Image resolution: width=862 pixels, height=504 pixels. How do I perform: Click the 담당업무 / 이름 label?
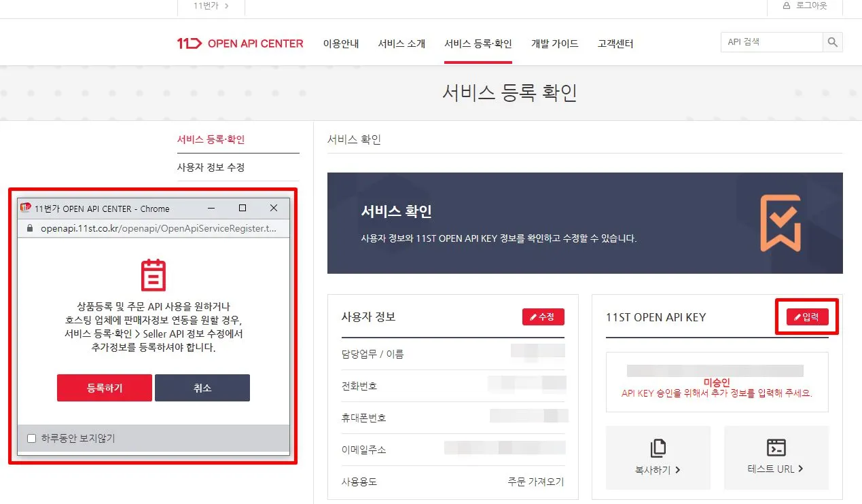[372, 354]
